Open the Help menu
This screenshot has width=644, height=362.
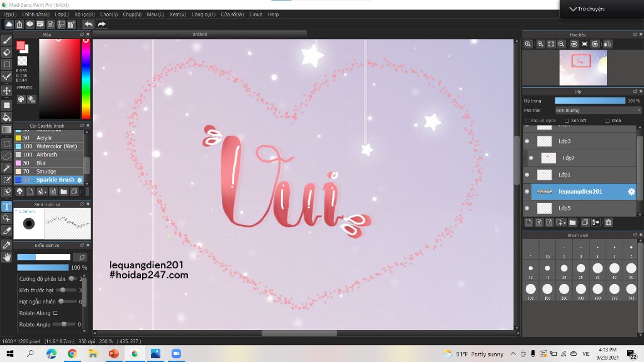coord(273,14)
